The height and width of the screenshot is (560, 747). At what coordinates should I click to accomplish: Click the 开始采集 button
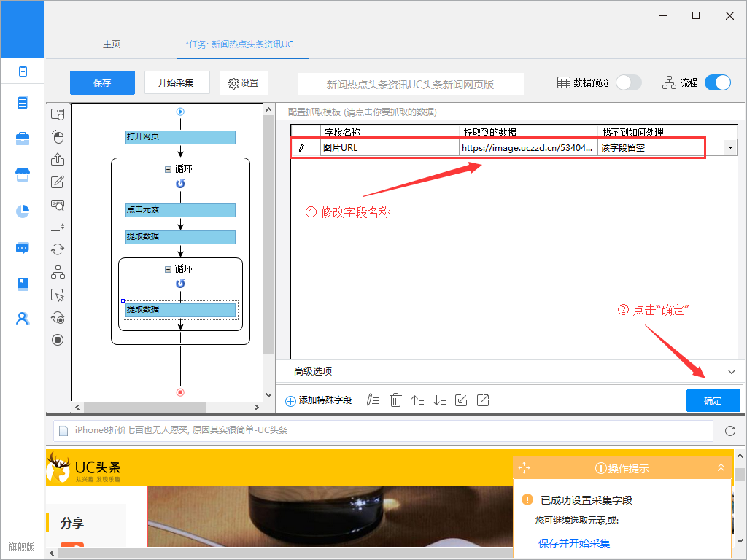pos(177,82)
